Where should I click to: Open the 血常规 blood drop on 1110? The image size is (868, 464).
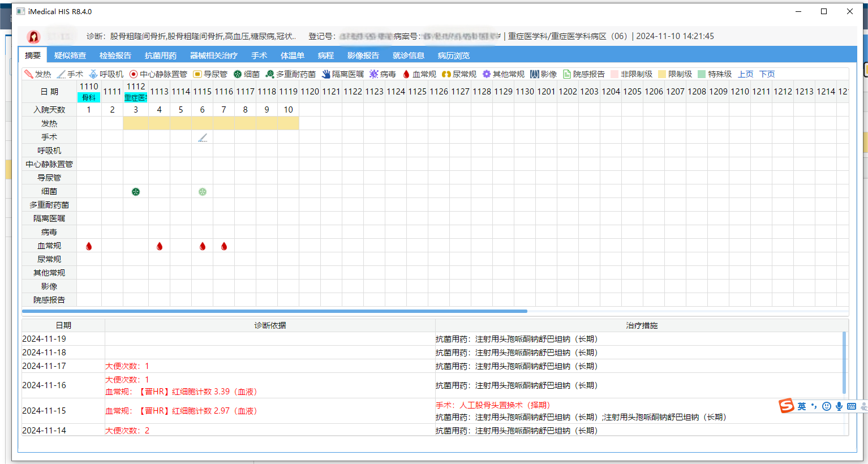pyautogui.click(x=89, y=246)
